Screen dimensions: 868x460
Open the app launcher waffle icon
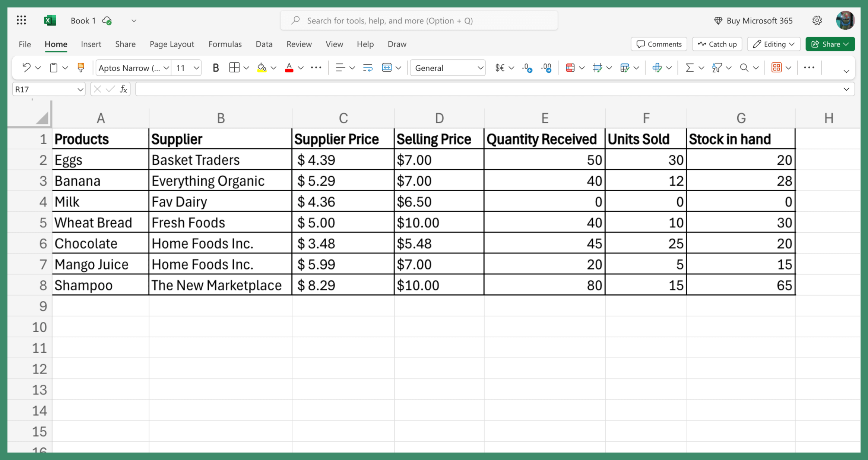(x=21, y=21)
